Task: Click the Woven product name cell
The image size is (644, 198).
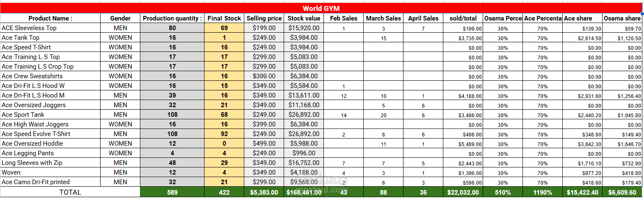Action: click(50, 172)
